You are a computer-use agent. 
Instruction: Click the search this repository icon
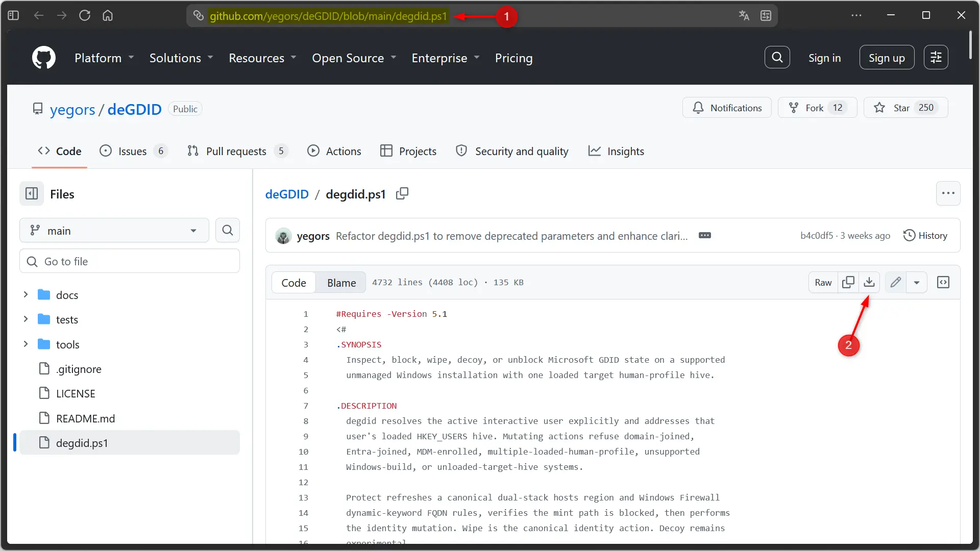click(228, 231)
